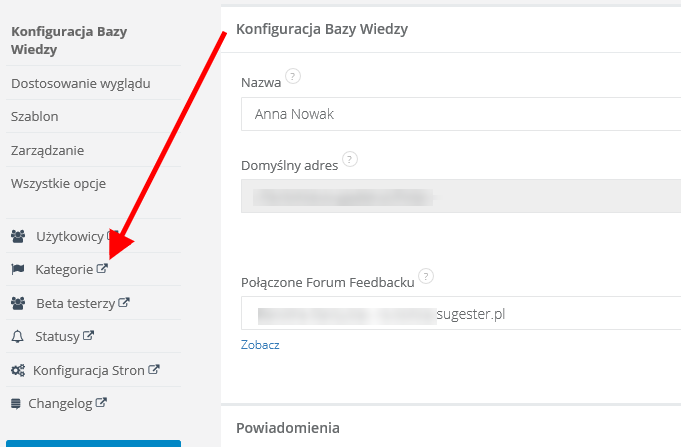Image resolution: width=681 pixels, height=447 pixels.
Task: Click help icon next to Połączone Forum Feedbacku
Action: (426, 276)
